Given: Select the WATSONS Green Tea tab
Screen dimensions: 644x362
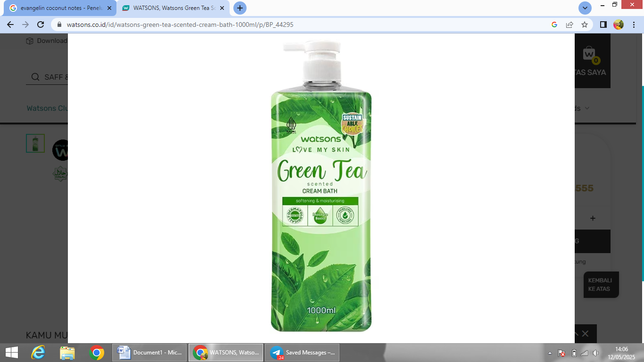Looking at the screenshot, I should [x=173, y=8].
